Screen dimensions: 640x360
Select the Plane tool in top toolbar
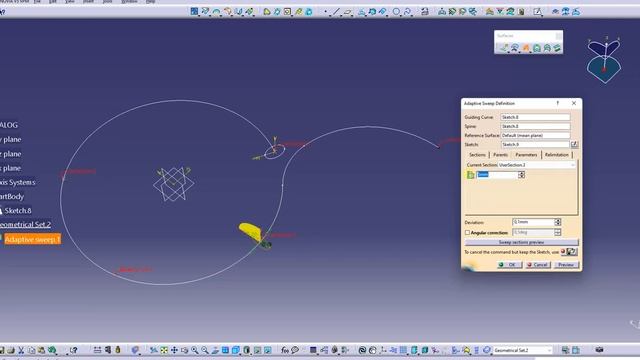(x=348, y=11)
